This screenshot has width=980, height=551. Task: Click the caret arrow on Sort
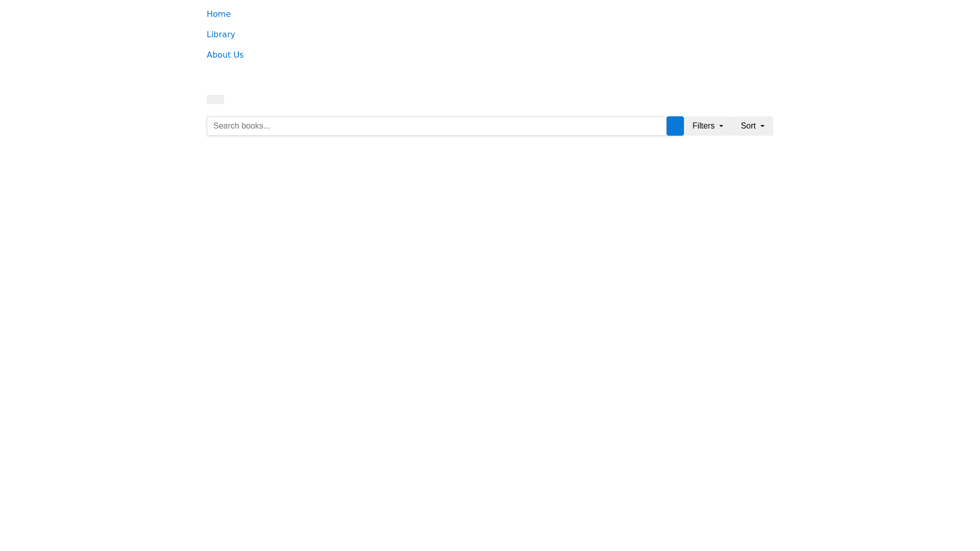click(x=762, y=127)
